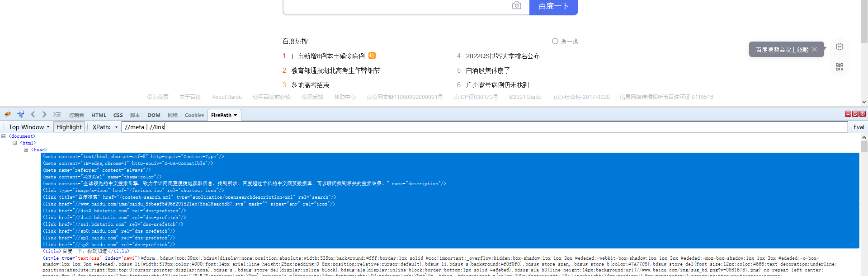Click the 百度一下 search button
Viewport: 868px width, 276px height.
[x=554, y=6]
